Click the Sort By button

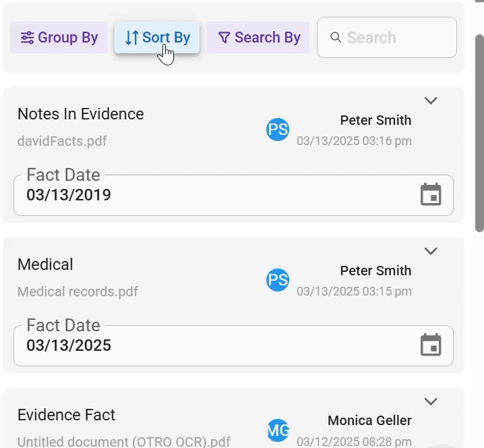click(157, 37)
